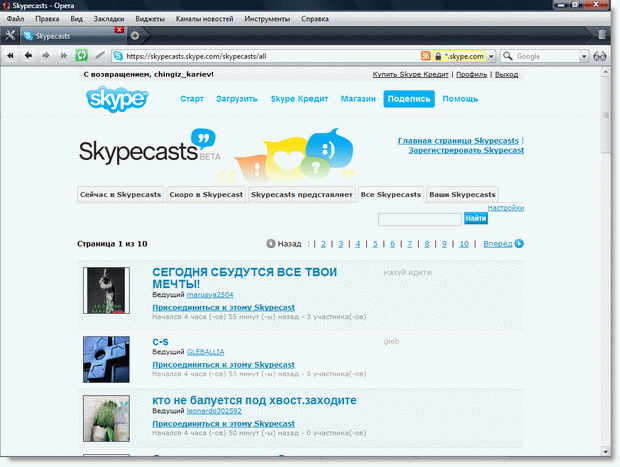Switch to Скоро в Skypecast tab

pos(206,195)
